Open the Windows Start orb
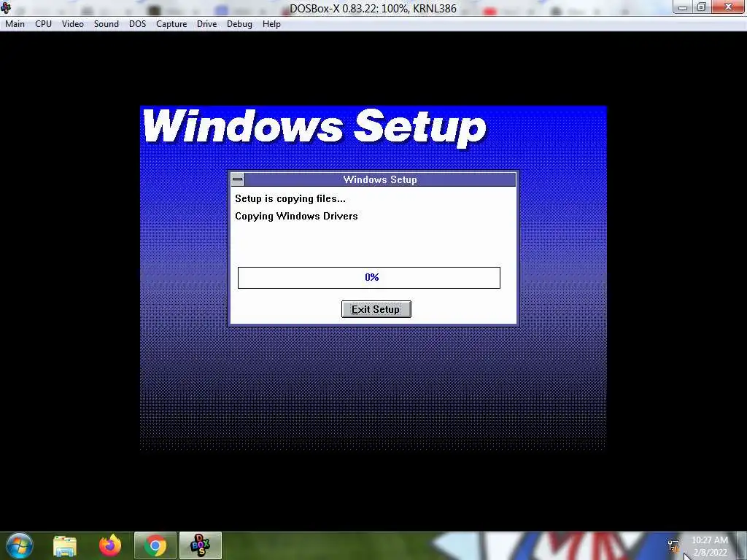This screenshot has width=747, height=560. pyautogui.click(x=20, y=545)
